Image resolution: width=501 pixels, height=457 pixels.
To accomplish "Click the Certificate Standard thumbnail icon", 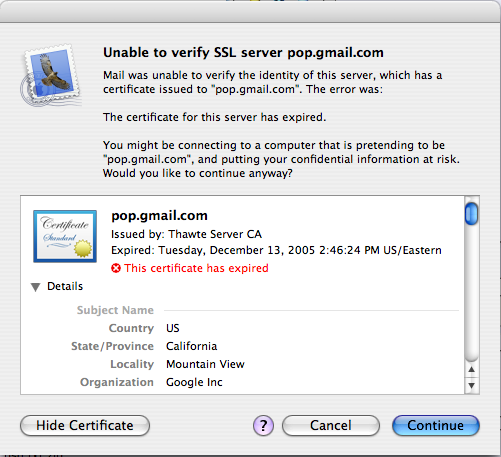I will pos(65,236).
